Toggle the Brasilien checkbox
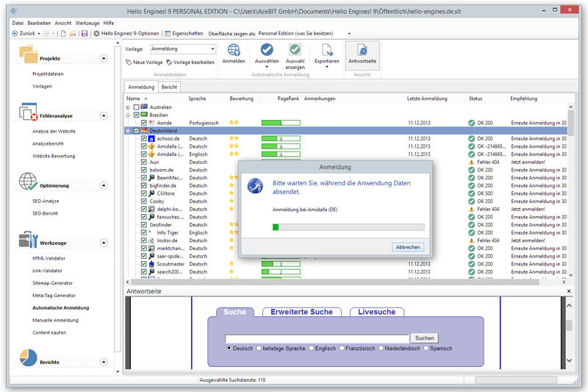 pyautogui.click(x=137, y=115)
